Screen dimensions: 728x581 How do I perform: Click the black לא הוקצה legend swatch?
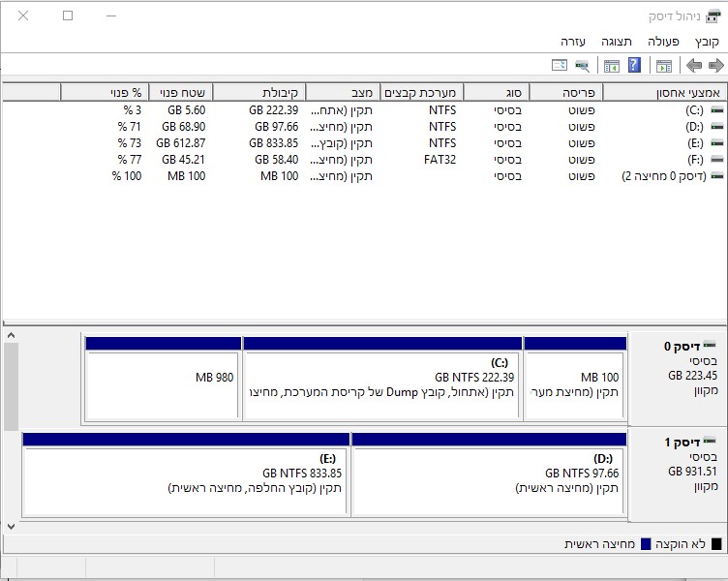717,544
